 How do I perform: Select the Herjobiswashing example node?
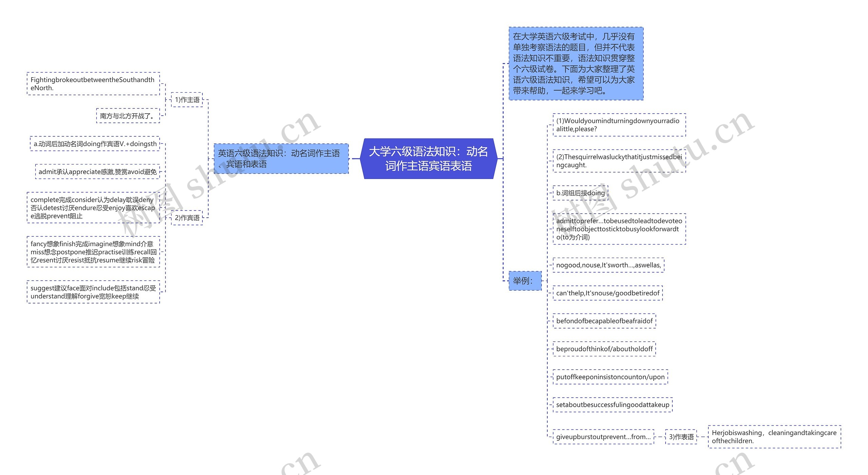click(x=774, y=437)
